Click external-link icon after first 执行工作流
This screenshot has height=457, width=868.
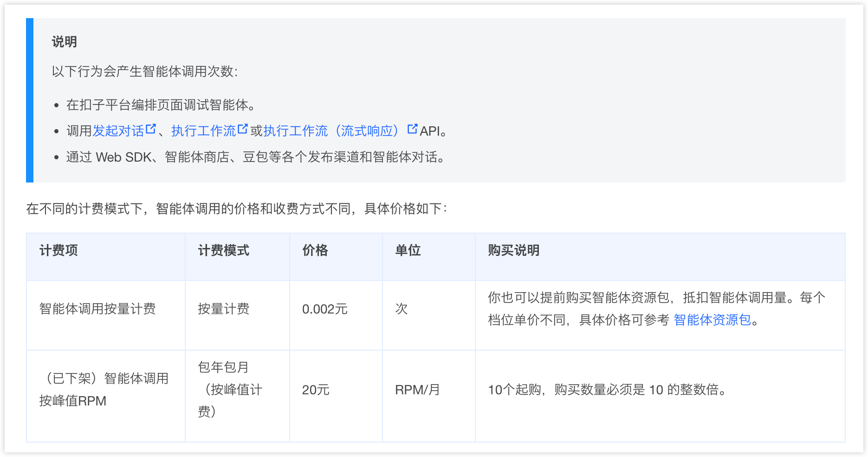click(243, 129)
